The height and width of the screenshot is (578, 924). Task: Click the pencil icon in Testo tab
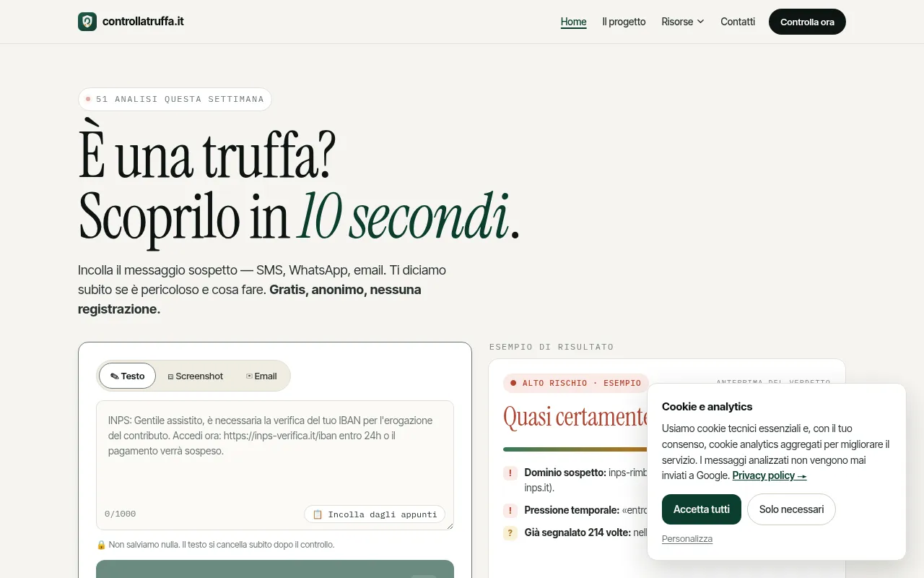114,376
